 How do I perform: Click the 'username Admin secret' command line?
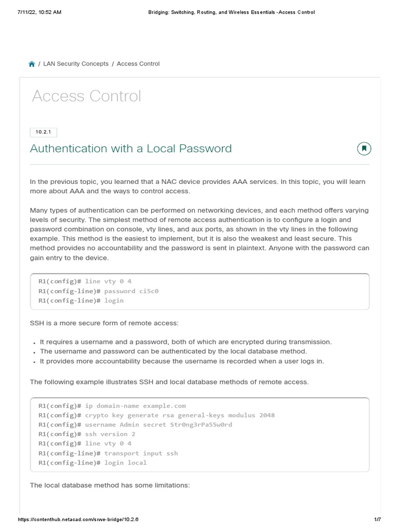pos(135,424)
